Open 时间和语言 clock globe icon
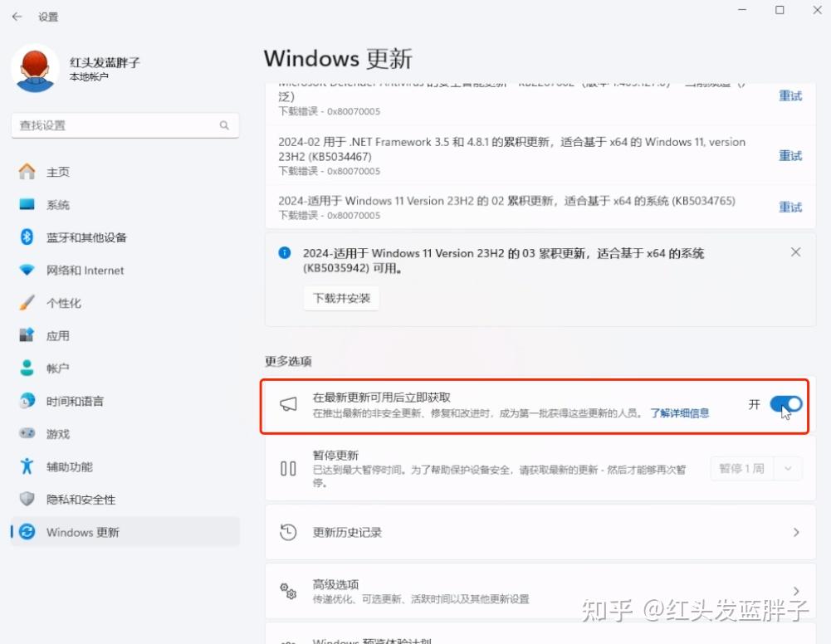Viewport: 831px width, 644px height. [27, 401]
